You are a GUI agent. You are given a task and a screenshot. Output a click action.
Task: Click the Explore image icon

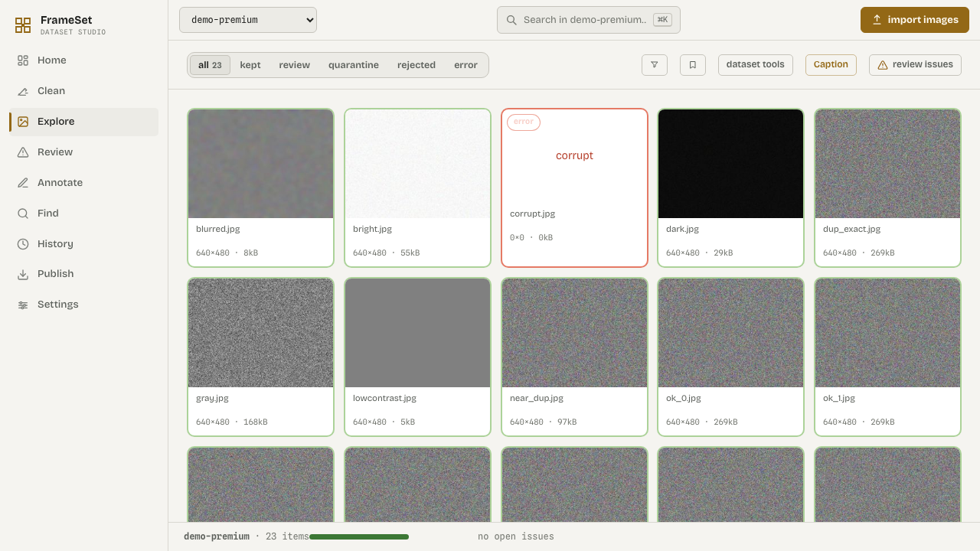(x=23, y=122)
